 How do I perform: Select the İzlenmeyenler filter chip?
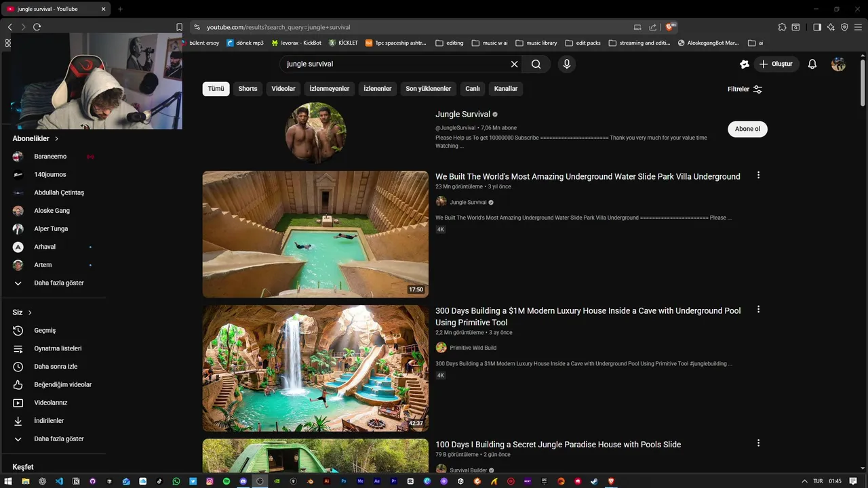point(330,89)
